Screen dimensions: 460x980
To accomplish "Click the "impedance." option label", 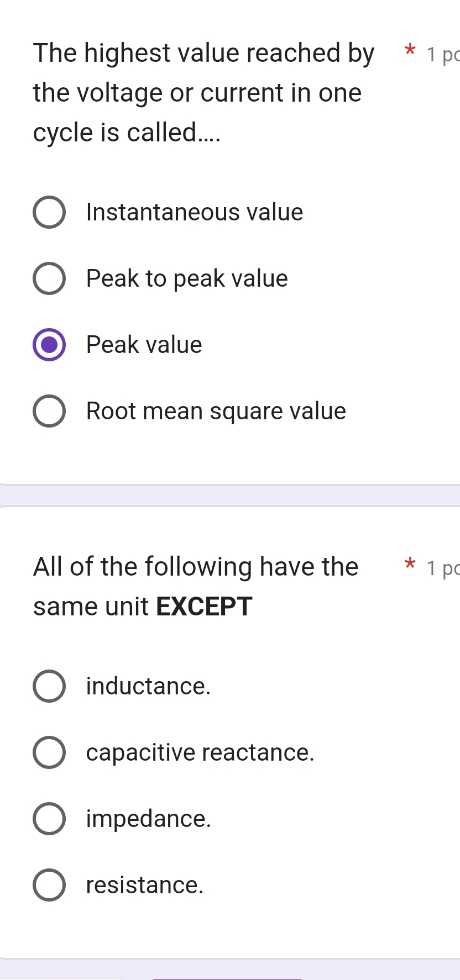I will coord(148,819).
